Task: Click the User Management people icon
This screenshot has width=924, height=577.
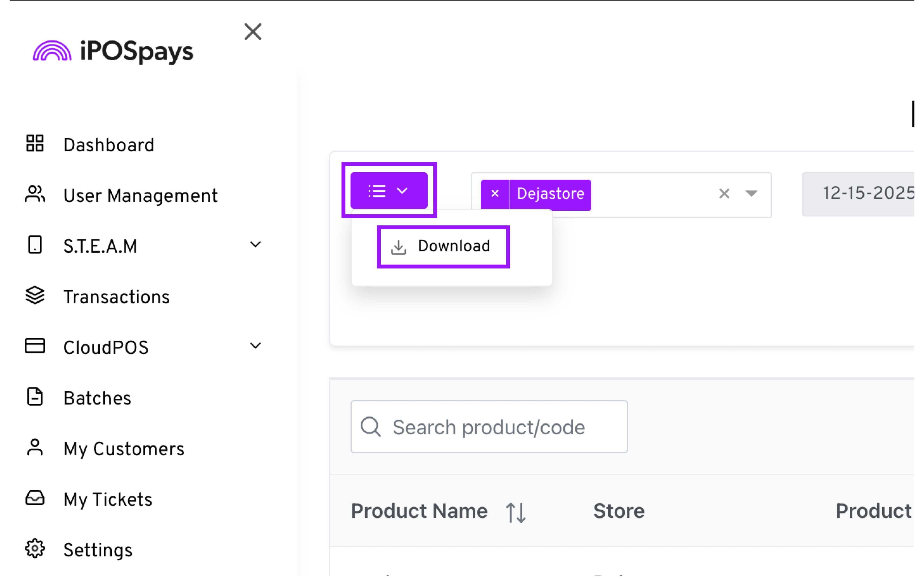Action: [x=35, y=194]
